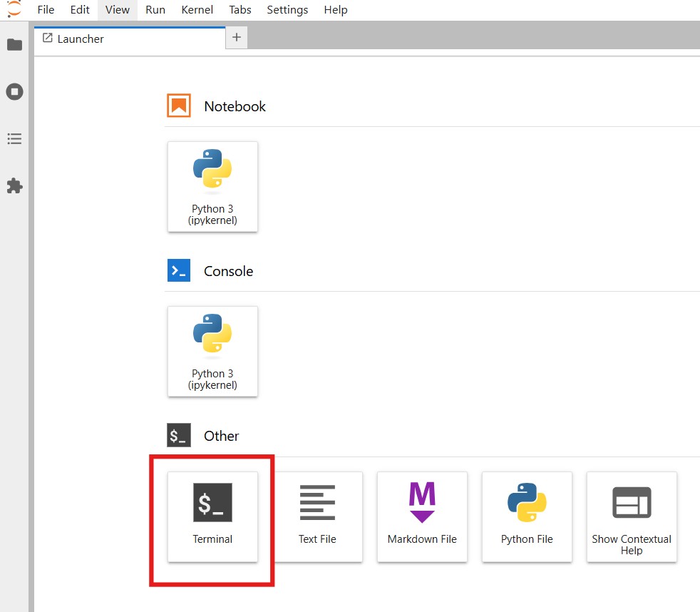
Task: Launch a Python 3 notebook
Action: click(212, 186)
